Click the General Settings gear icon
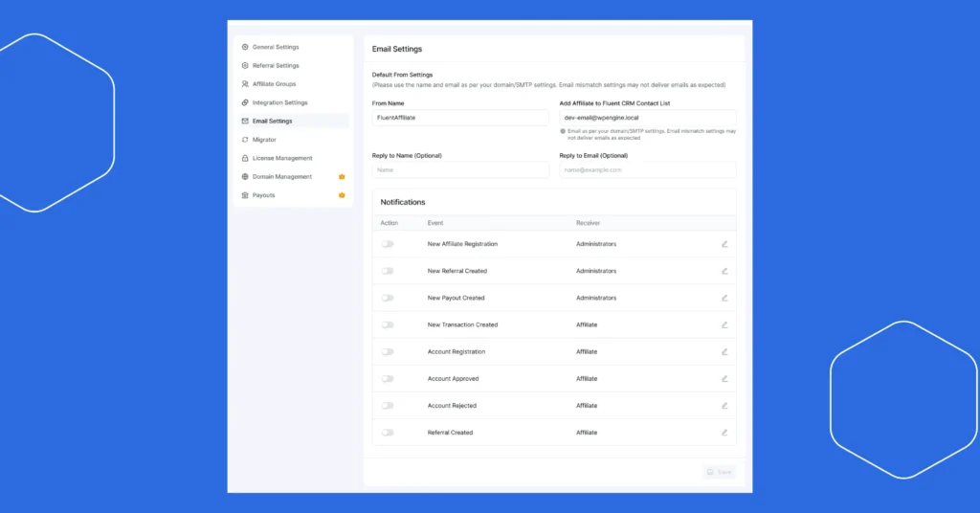 click(x=245, y=47)
